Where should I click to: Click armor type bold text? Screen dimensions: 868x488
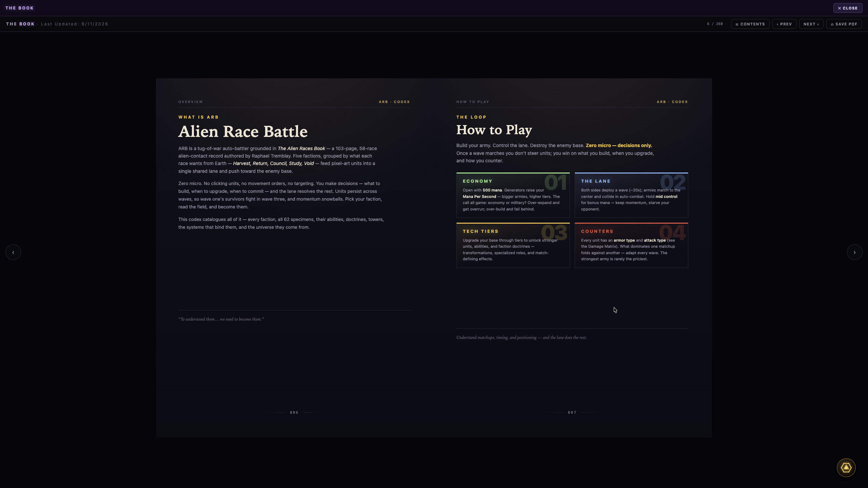(x=624, y=240)
